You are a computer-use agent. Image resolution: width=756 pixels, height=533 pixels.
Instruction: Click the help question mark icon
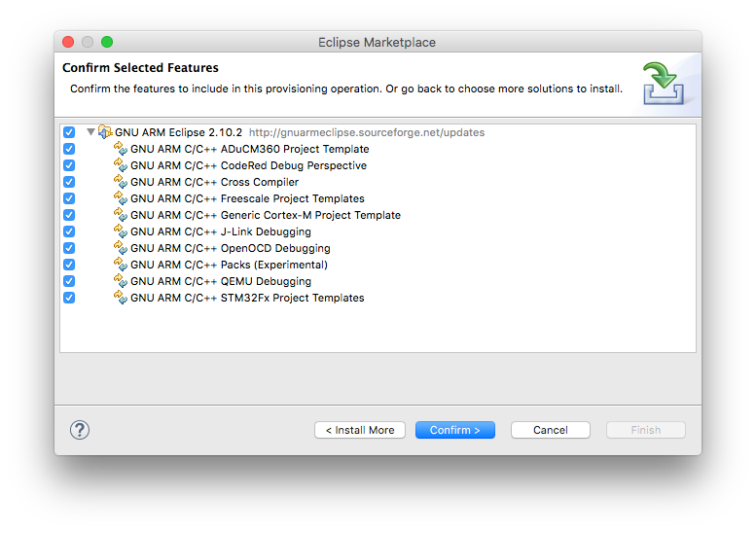(x=80, y=430)
